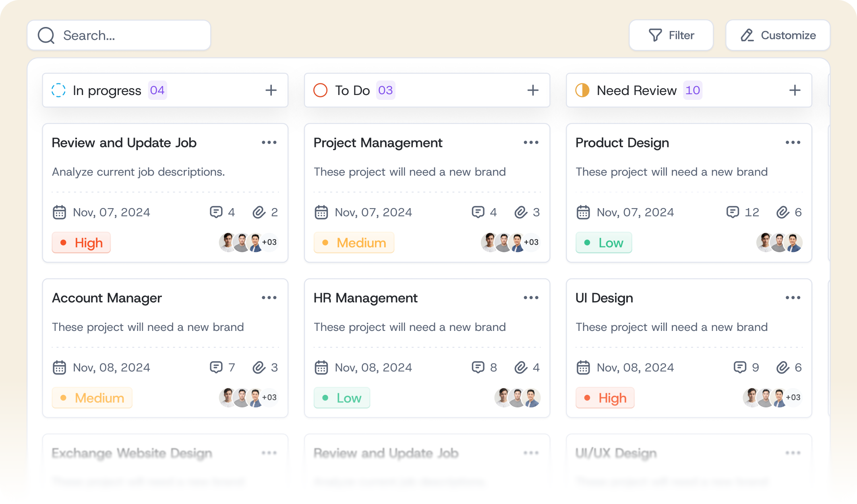Open the options menu on UI Design card
Screen dimensions: 857x504
pyautogui.click(x=793, y=297)
